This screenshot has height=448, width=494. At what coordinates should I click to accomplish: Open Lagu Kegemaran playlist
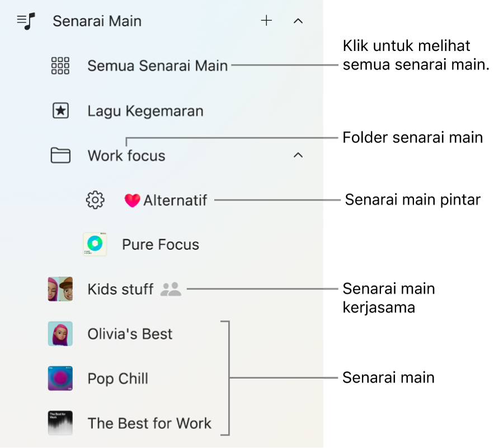(x=145, y=111)
